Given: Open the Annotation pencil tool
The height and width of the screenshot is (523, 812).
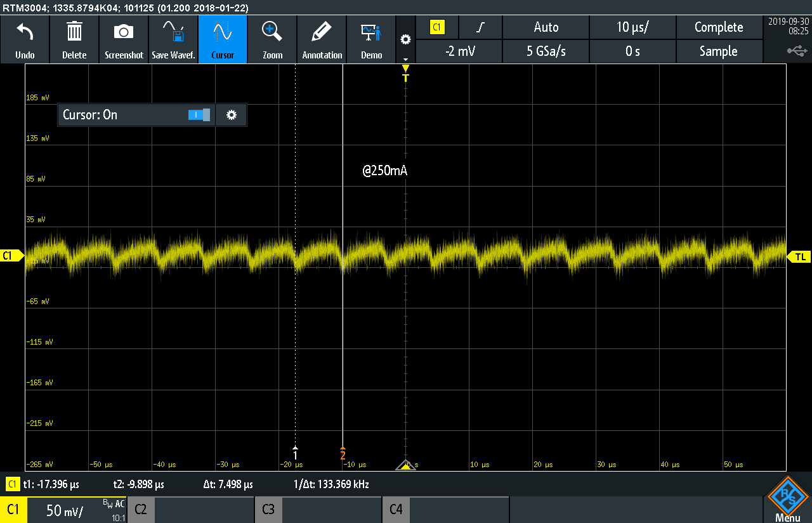Looking at the screenshot, I should coord(322,39).
